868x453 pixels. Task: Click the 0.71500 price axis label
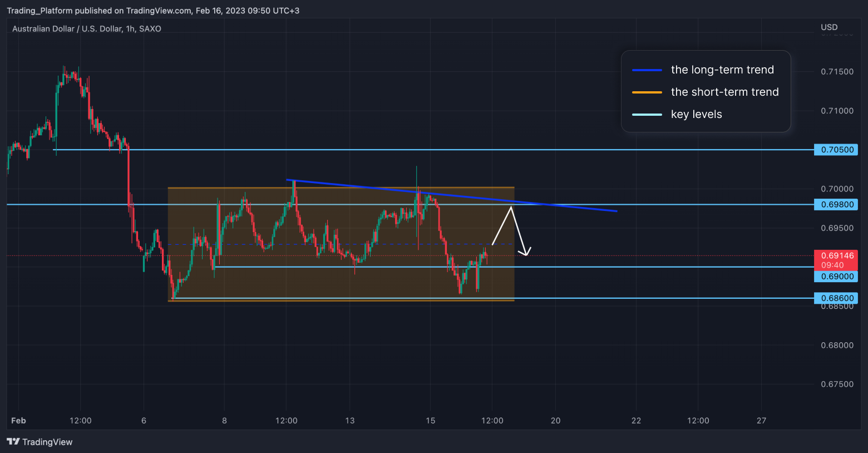(837, 72)
